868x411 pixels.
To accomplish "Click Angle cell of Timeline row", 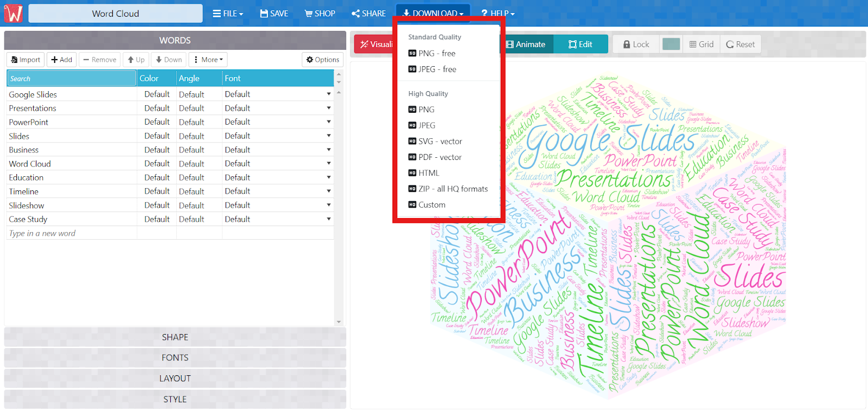I will coord(199,191).
